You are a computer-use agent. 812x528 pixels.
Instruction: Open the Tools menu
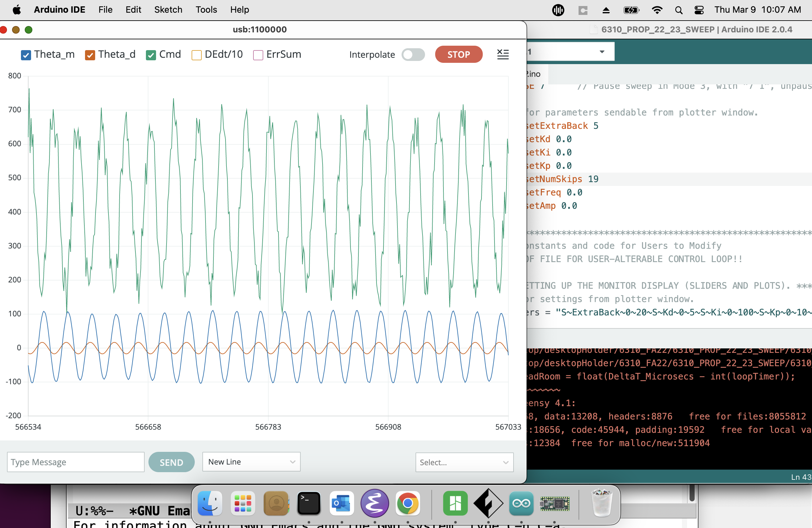point(206,10)
